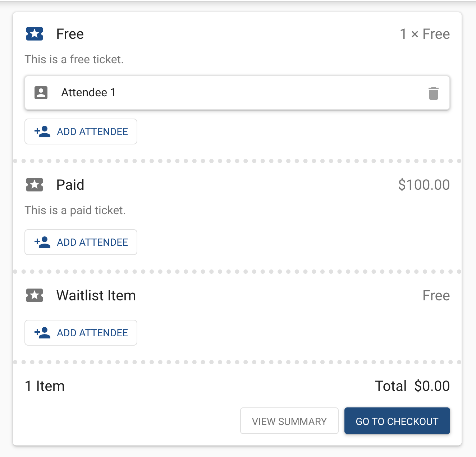This screenshot has width=476, height=457.
Task: Select the Waitlist Item title
Action: pos(96,296)
